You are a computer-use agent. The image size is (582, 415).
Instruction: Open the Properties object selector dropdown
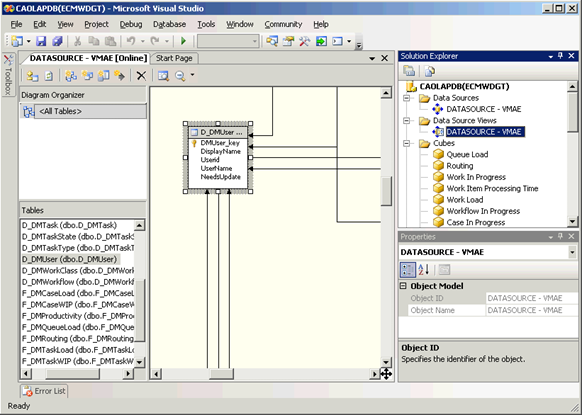pos(572,252)
